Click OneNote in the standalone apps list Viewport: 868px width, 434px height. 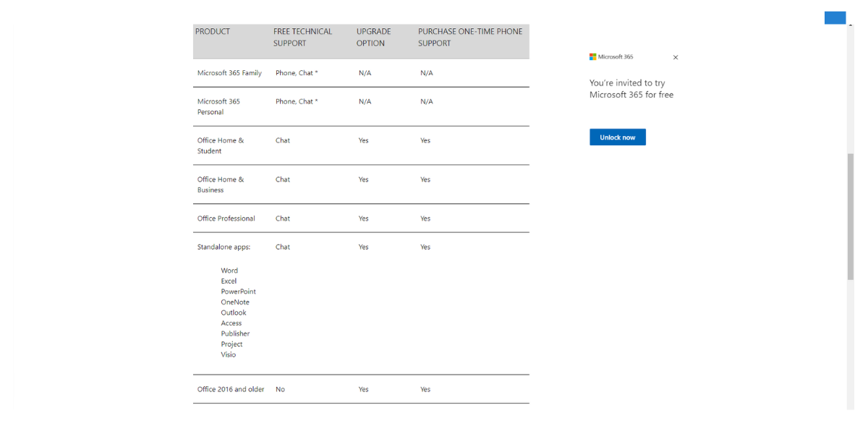point(235,302)
